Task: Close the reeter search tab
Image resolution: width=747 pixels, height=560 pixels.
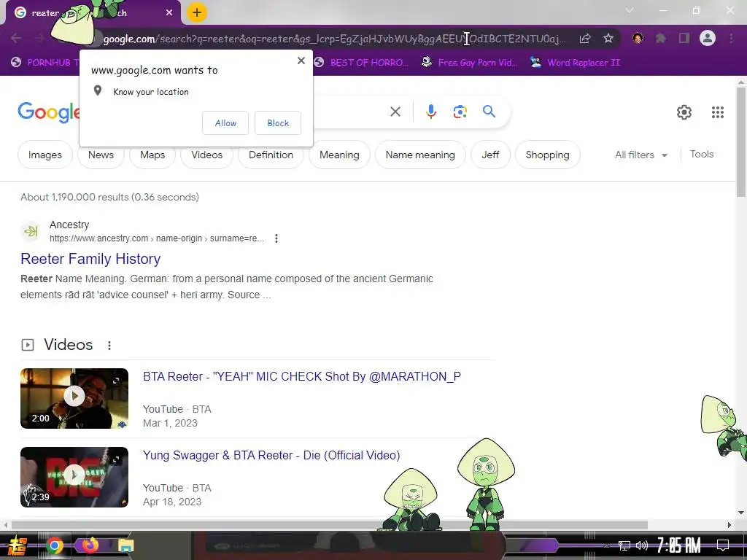Action: click(169, 13)
